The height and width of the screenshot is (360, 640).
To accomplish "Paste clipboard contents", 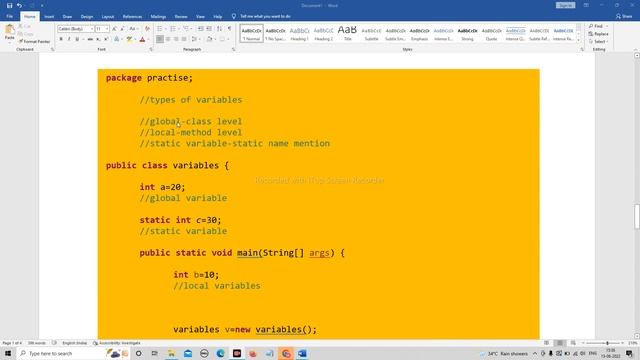I will tap(9, 33).
